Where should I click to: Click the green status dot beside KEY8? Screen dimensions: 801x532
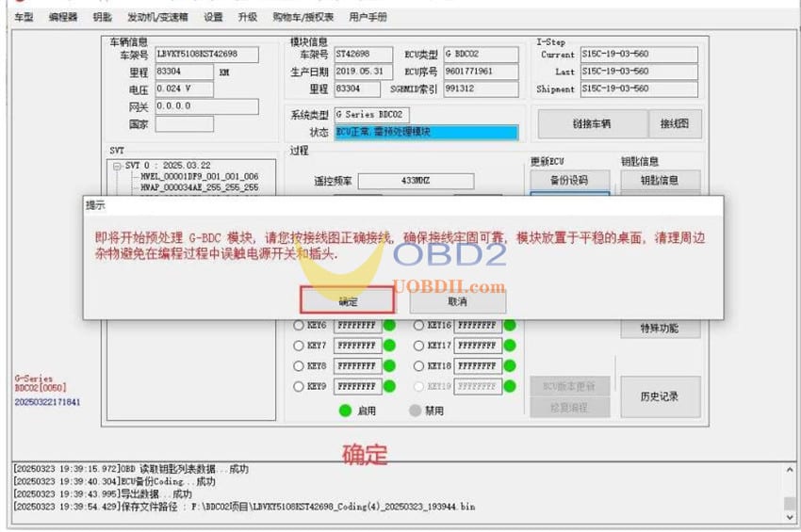tap(389, 366)
